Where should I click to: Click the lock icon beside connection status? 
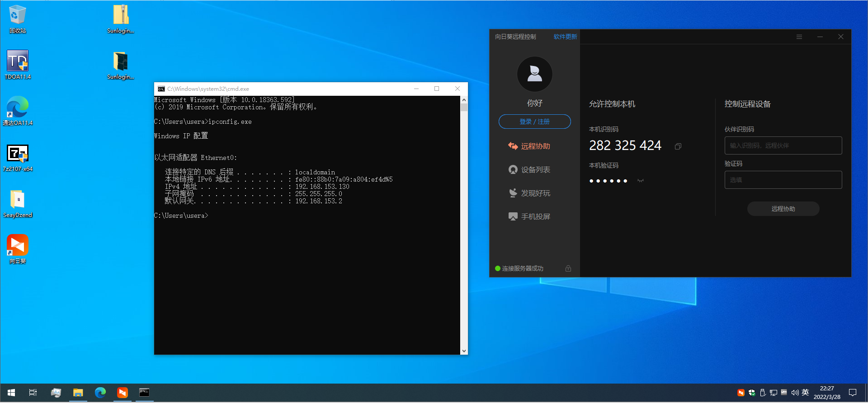click(568, 268)
